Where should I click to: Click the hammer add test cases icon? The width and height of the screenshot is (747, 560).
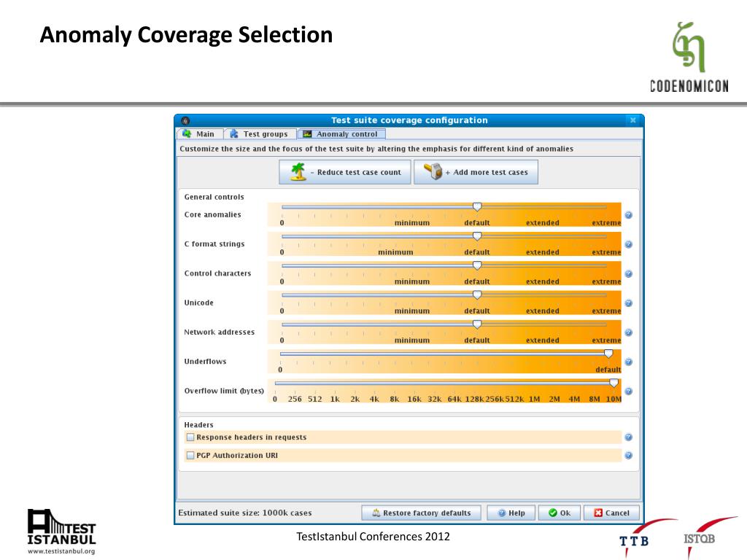click(433, 171)
